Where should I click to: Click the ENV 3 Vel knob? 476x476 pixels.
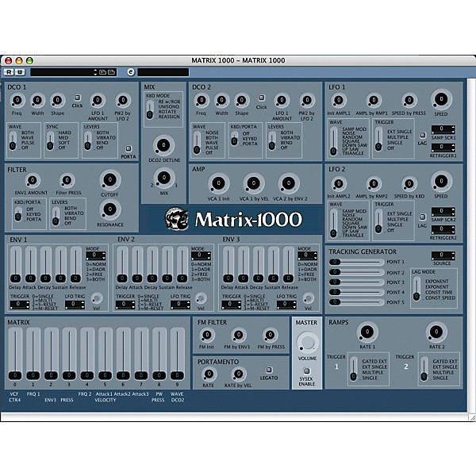click(309, 298)
